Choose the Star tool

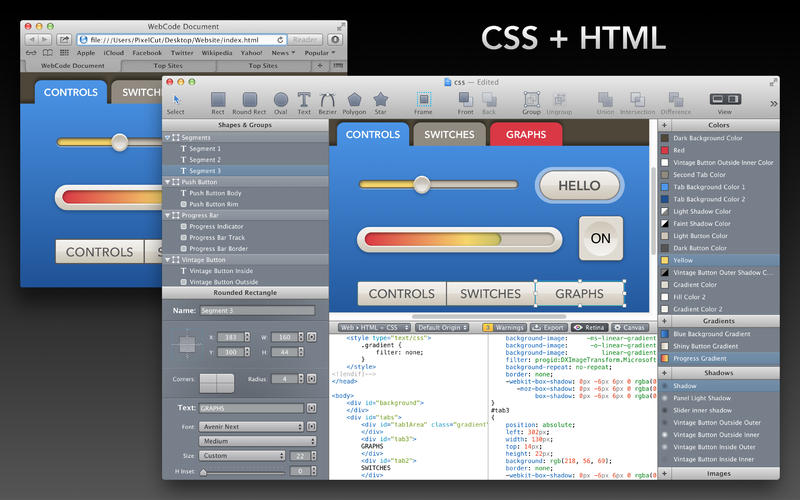pyautogui.click(x=381, y=104)
